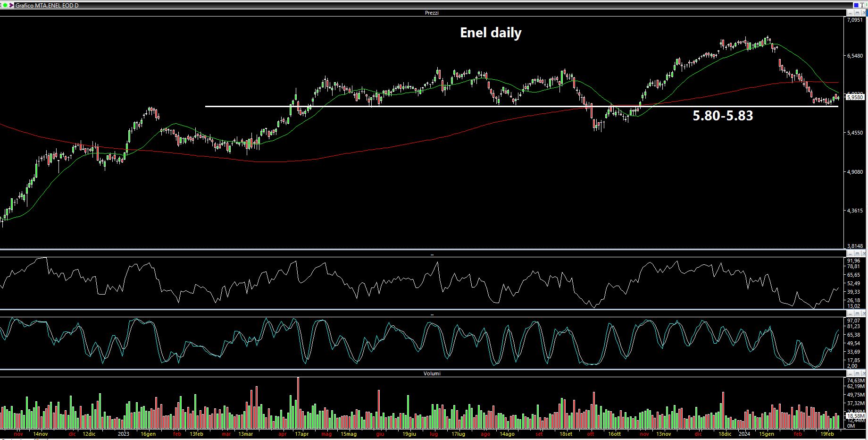Click the green status circle icon in title bar
This screenshot has height=440, width=868.
click(x=5, y=5)
